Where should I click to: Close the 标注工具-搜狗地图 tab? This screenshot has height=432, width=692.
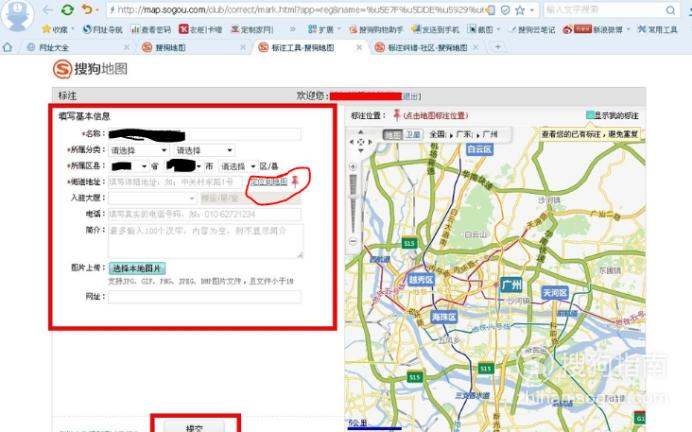click(x=359, y=47)
